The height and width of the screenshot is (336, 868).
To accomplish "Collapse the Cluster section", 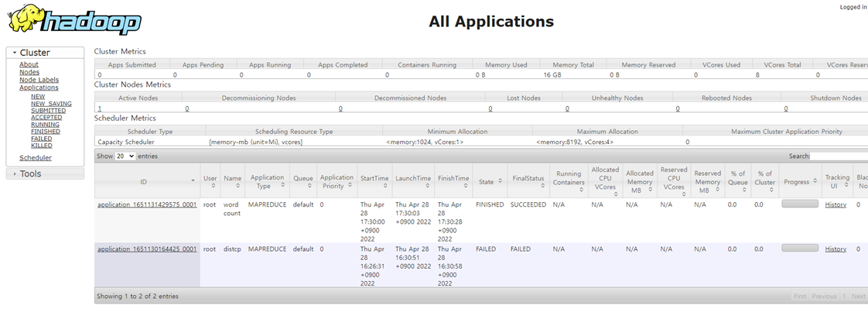I will (x=45, y=53).
